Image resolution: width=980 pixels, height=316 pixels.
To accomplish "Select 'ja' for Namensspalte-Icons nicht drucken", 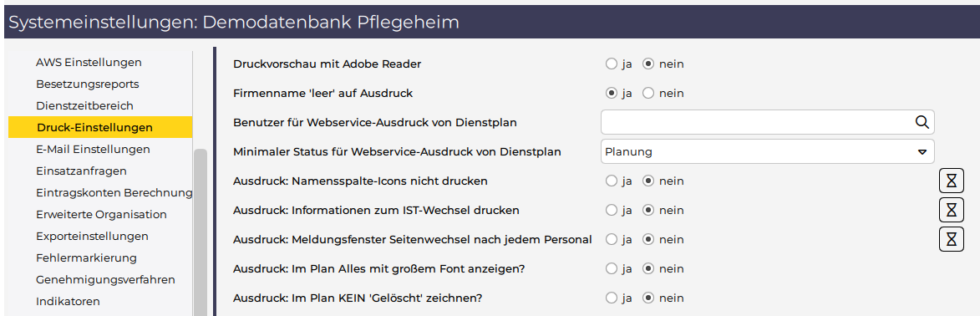I will point(611,181).
